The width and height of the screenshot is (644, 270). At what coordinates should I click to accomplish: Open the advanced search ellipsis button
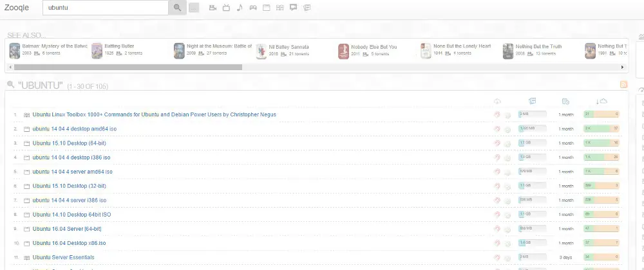194,8
